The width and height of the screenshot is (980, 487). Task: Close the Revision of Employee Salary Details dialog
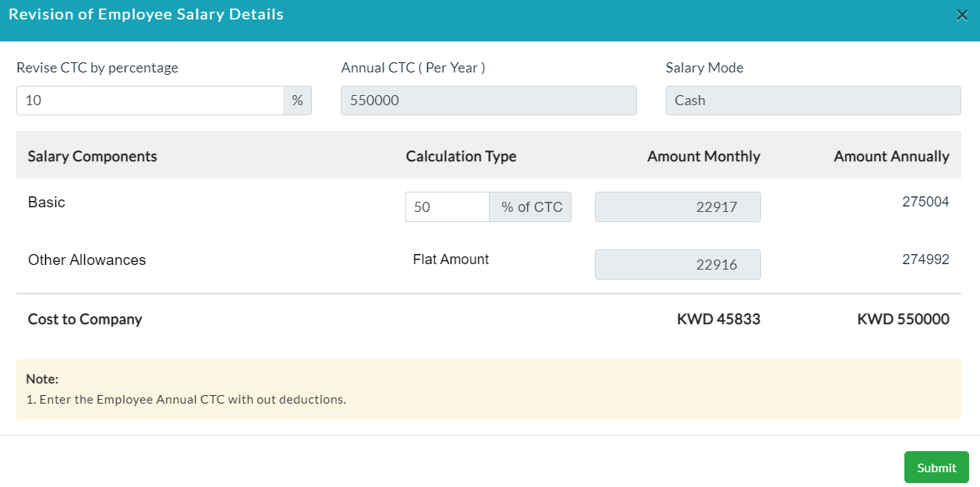[962, 15]
